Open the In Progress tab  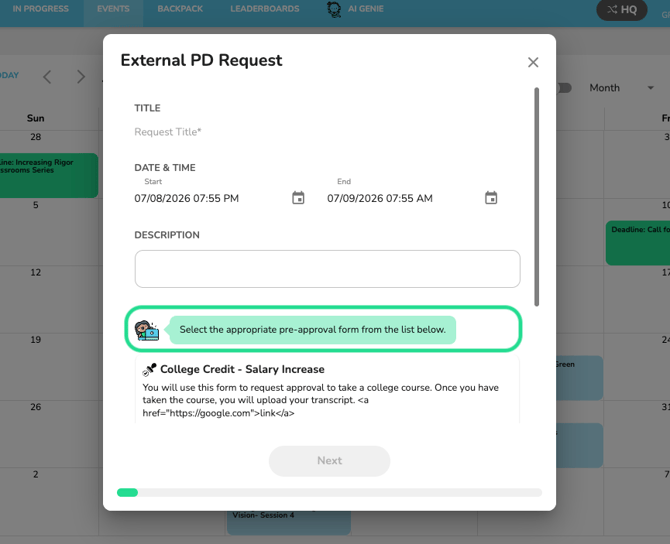click(x=41, y=9)
